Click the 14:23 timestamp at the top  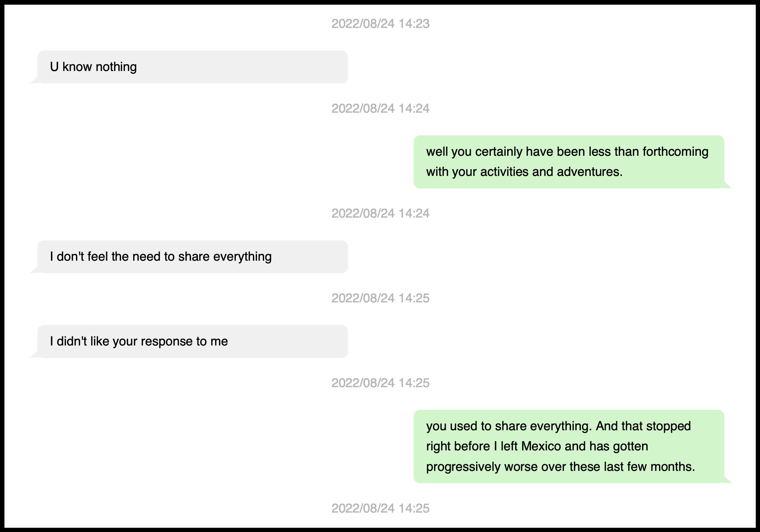click(380, 24)
